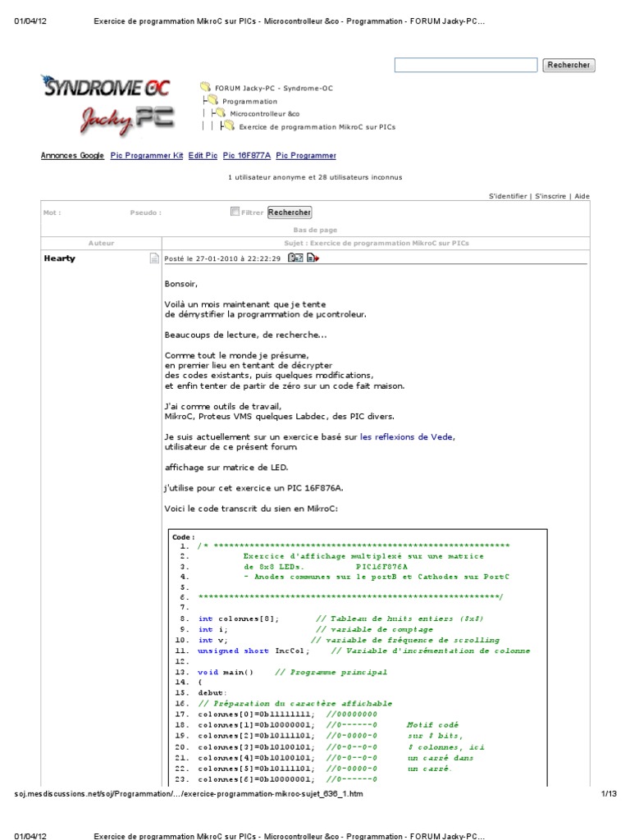Click the Sujet column header text
630x840 pixels.
point(376,243)
